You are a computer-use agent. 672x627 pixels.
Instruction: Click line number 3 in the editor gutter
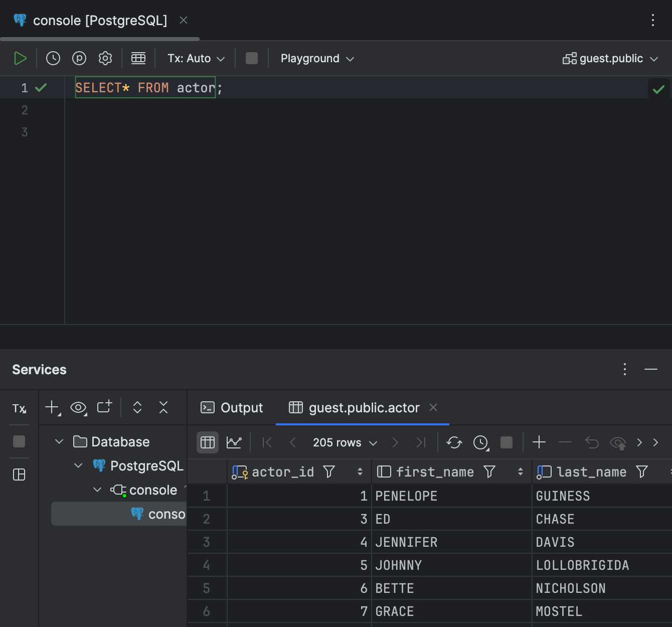(x=24, y=131)
